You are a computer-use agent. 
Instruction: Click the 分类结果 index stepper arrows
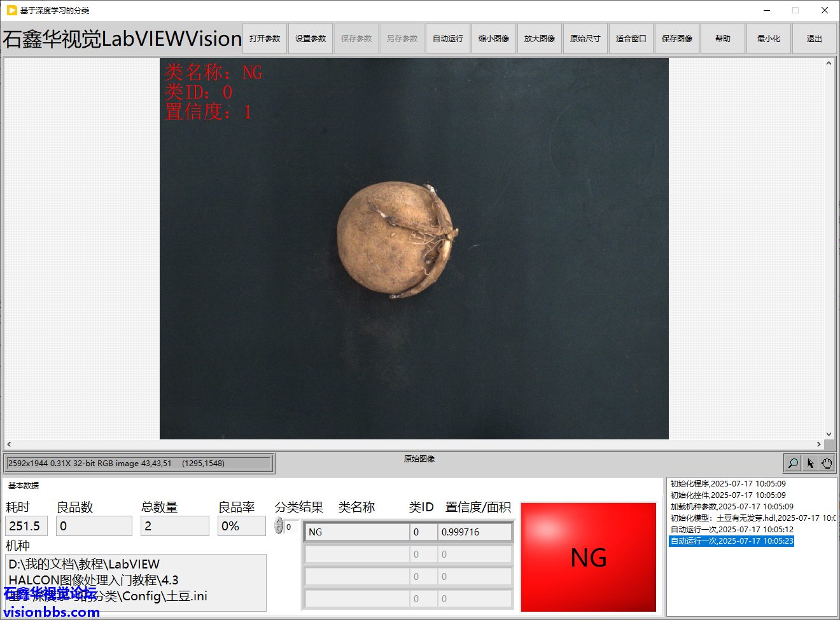[x=279, y=526]
